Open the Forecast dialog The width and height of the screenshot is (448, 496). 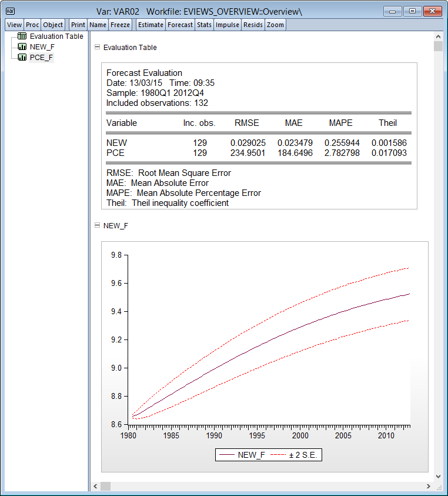[180, 25]
